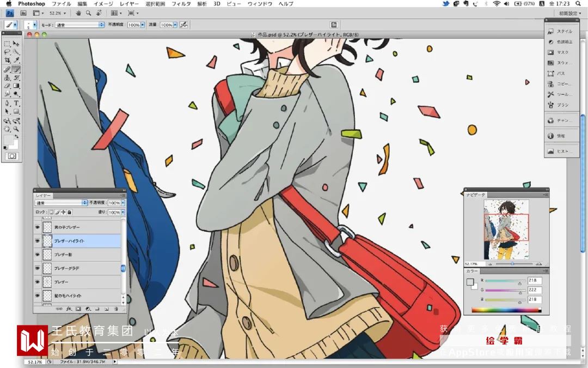Select the Eyedropper tool
Viewport: 588px width, 368px height.
click(16, 60)
